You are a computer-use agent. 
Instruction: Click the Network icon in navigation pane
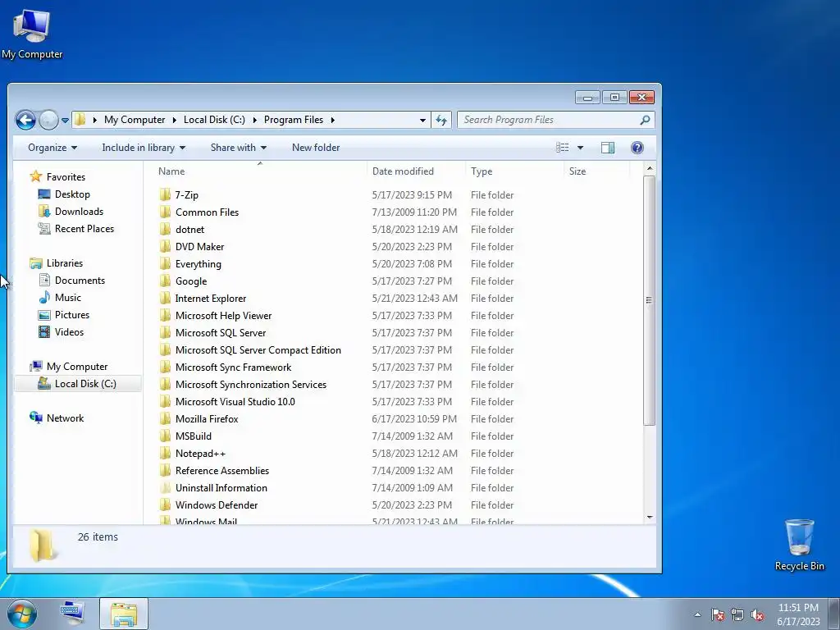[x=36, y=418]
